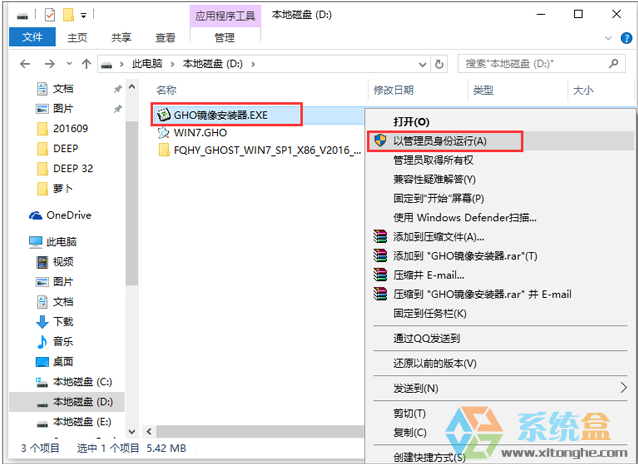Open the DEEP folder in sidebar
638x465 pixels.
pyautogui.click(x=66, y=148)
